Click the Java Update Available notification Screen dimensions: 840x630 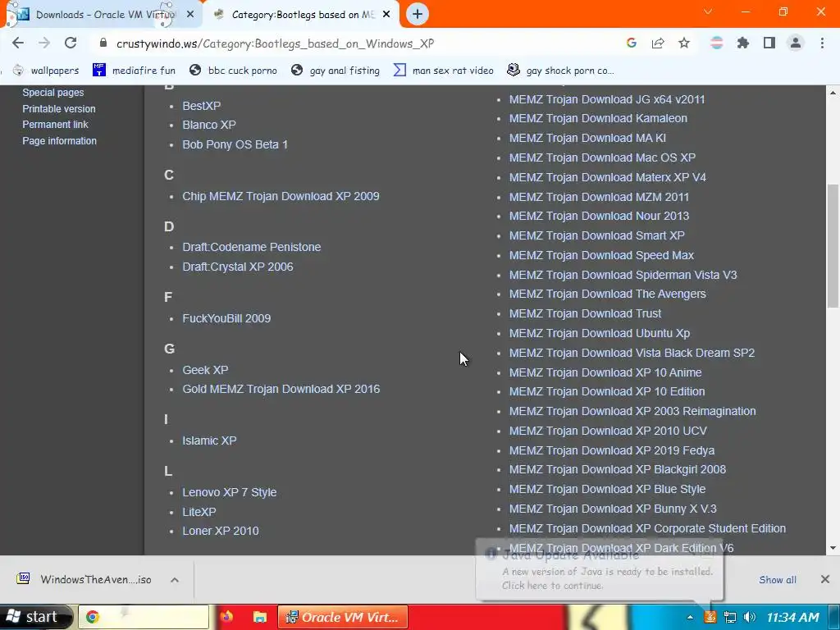pos(599,570)
